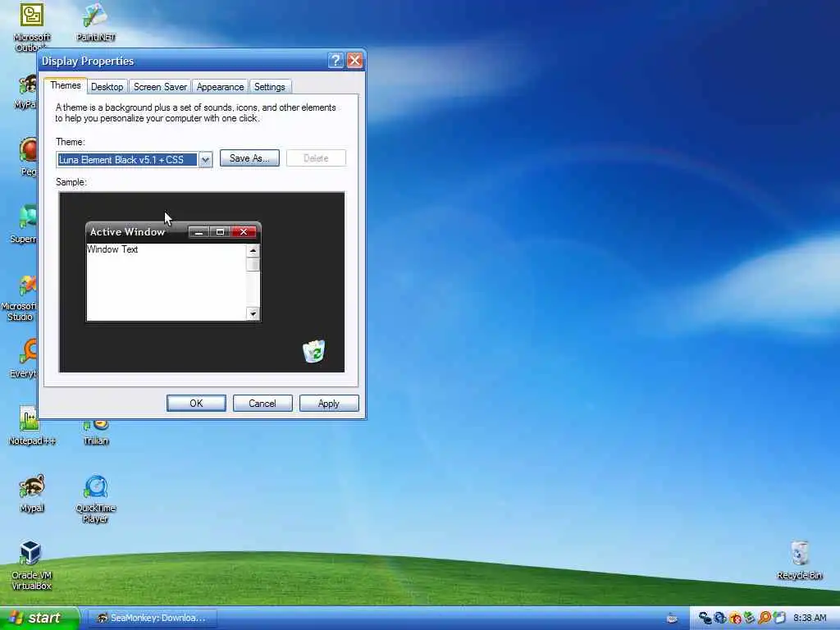The width and height of the screenshot is (840, 630).
Task: Click the 8:38 AM clock
Action: (x=810, y=619)
